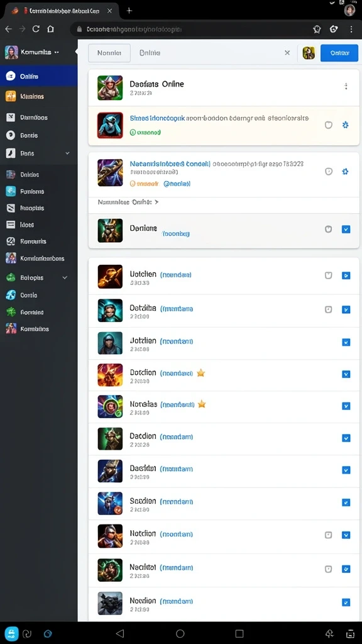Toggle the checkbox in the Dotclion row
362x644 pixels.
[346, 374]
